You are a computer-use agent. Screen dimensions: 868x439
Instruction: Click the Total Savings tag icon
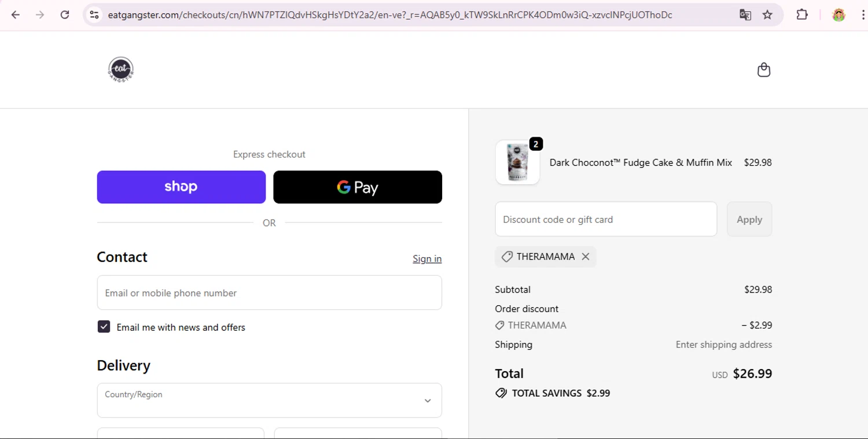tap(501, 393)
